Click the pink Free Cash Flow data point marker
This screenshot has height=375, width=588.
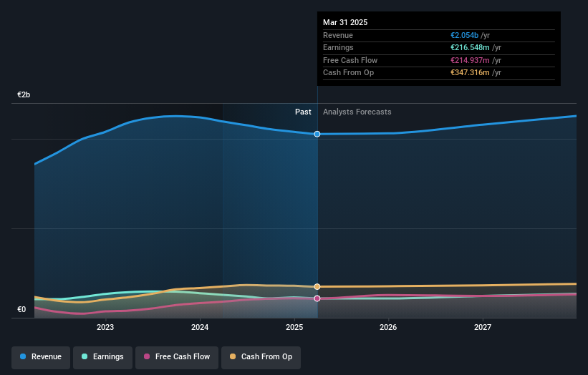317,298
